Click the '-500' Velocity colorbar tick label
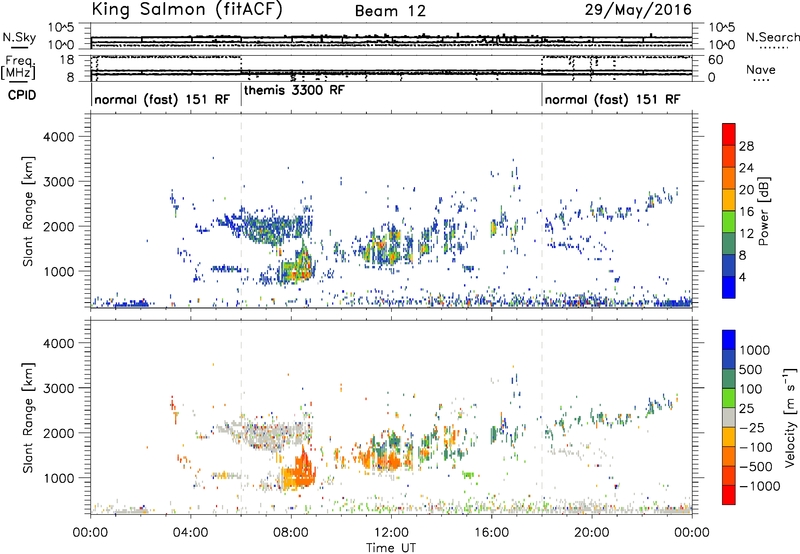800x554 pixels. tap(756, 466)
